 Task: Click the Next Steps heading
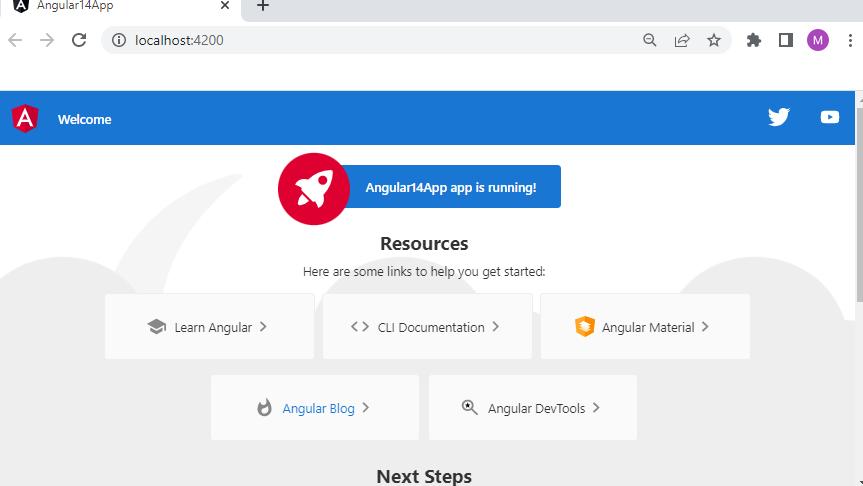(424, 476)
